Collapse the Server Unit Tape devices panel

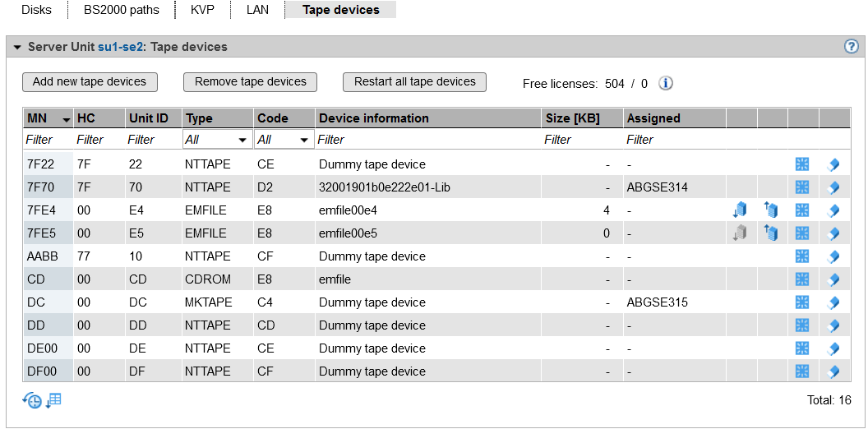pyautogui.click(x=16, y=47)
